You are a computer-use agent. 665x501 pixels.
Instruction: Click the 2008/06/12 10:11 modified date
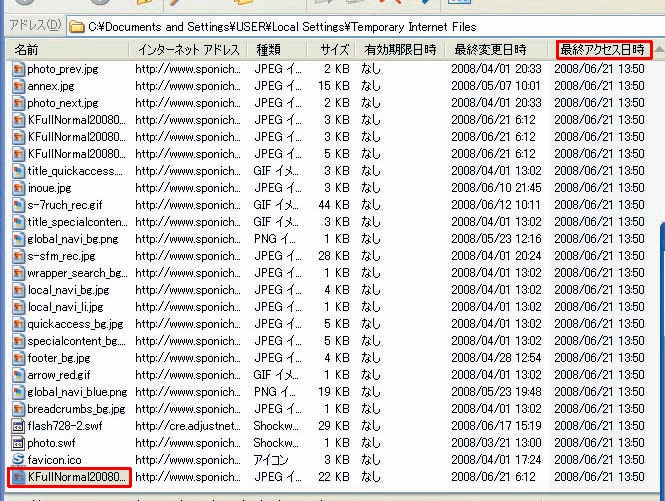pos(496,205)
